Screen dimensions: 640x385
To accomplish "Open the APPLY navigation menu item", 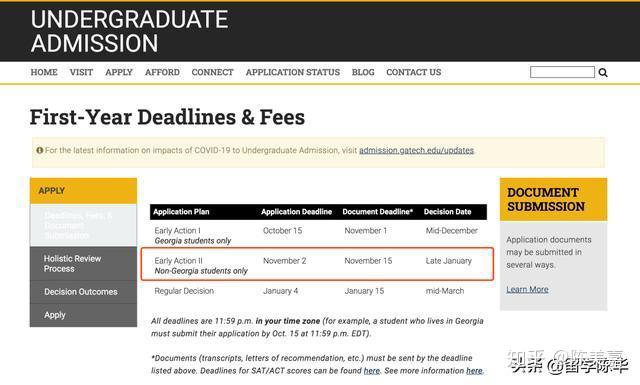I will click(119, 72).
